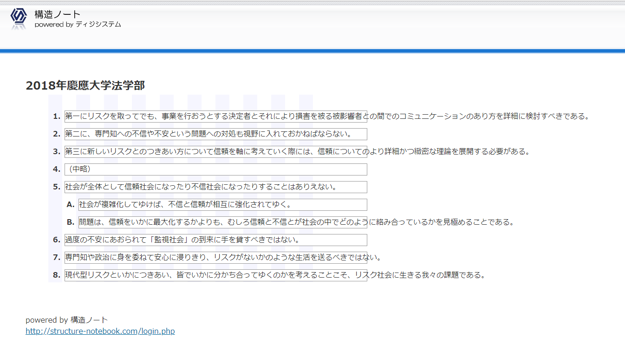
Task: Click list number 1. marker
Action: coord(57,117)
